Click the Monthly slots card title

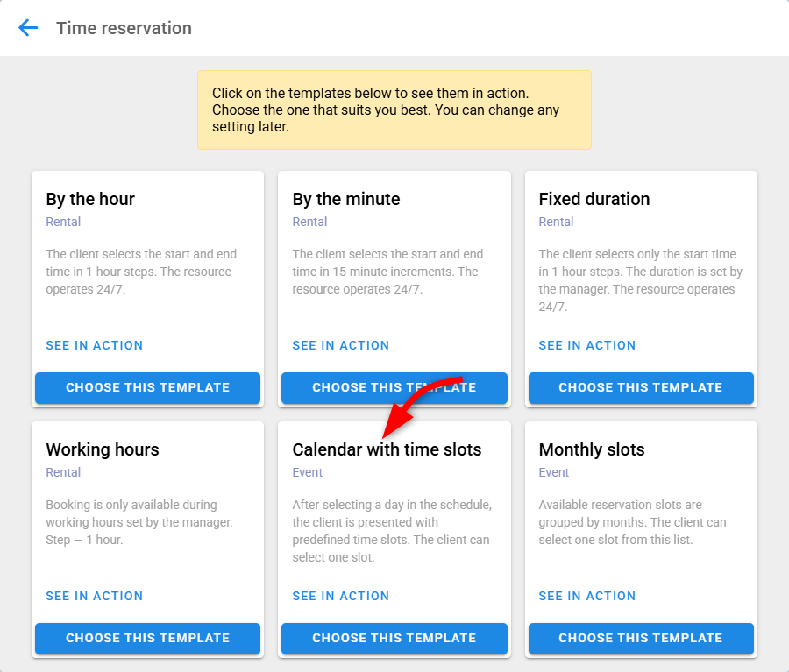[x=591, y=449]
